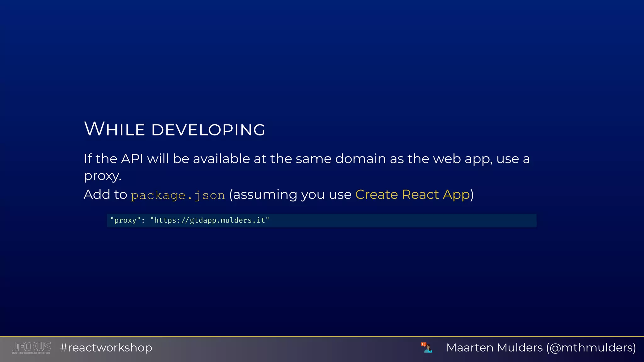This screenshot has height=362, width=644.
Task: Click the "proxy" key in code snippet
Action: pyautogui.click(x=125, y=220)
